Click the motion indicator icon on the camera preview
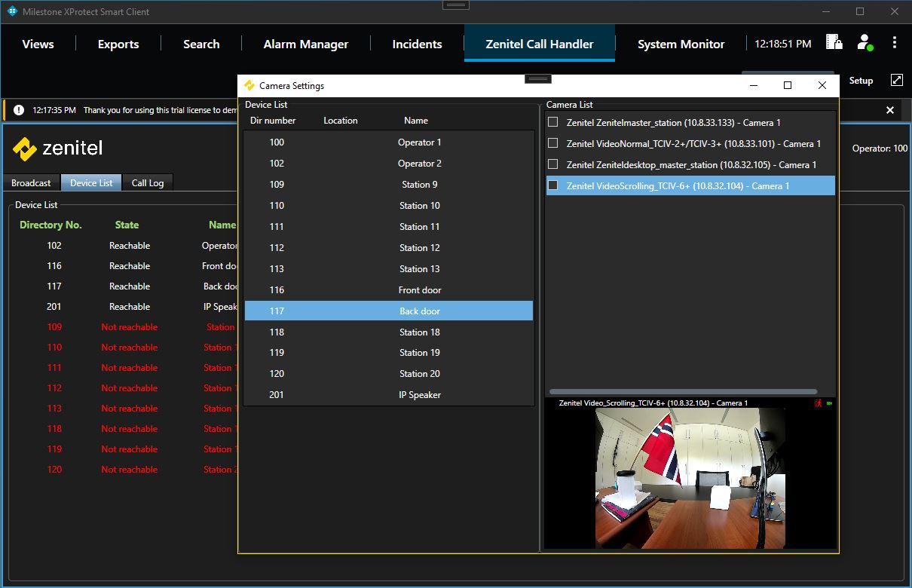The image size is (912, 588). pos(819,403)
